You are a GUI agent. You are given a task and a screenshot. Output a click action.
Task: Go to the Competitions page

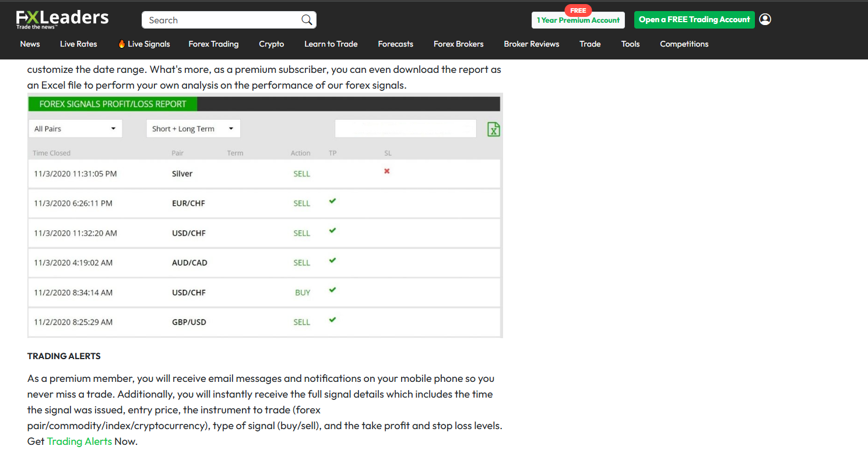pos(684,44)
